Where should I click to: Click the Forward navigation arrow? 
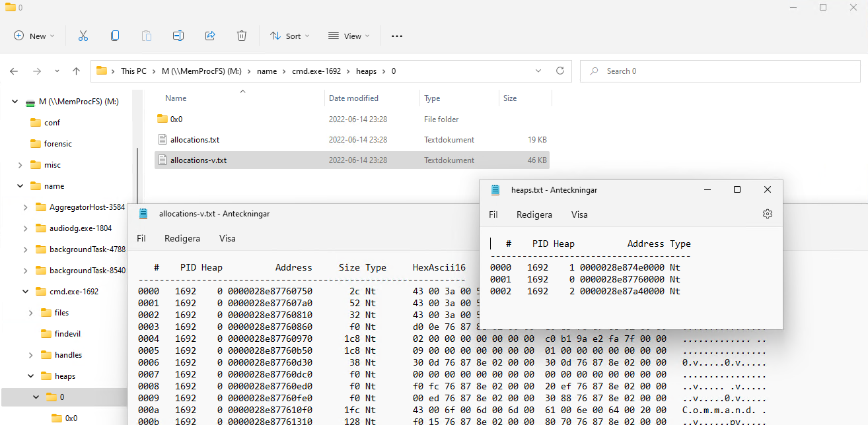(37, 71)
